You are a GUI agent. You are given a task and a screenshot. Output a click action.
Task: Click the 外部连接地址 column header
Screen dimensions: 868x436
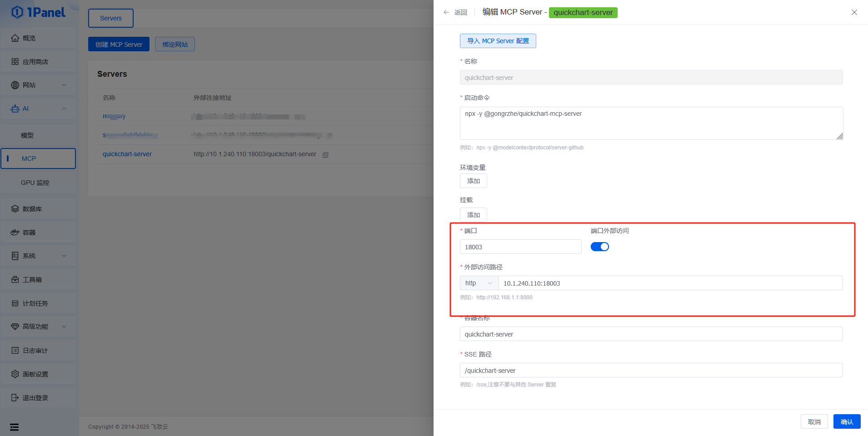[x=213, y=98]
